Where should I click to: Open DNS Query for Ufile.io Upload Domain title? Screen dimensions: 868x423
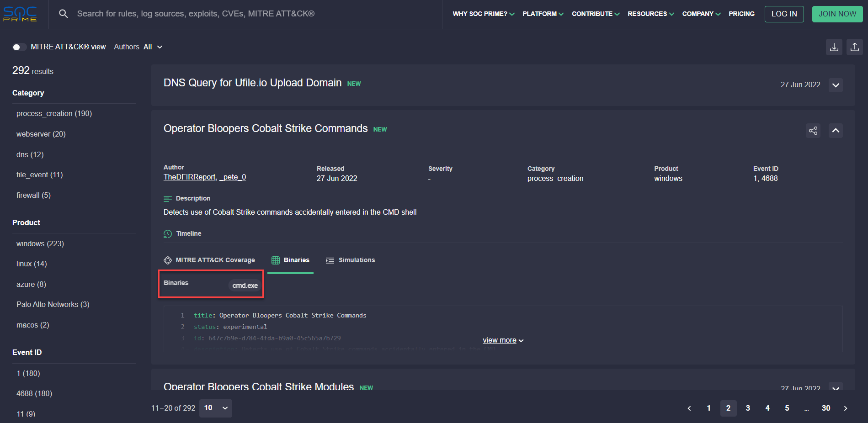[x=253, y=83]
